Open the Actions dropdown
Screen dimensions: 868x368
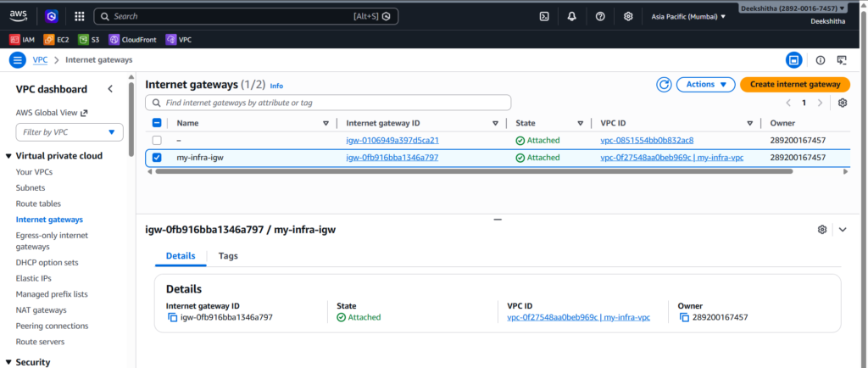(705, 84)
